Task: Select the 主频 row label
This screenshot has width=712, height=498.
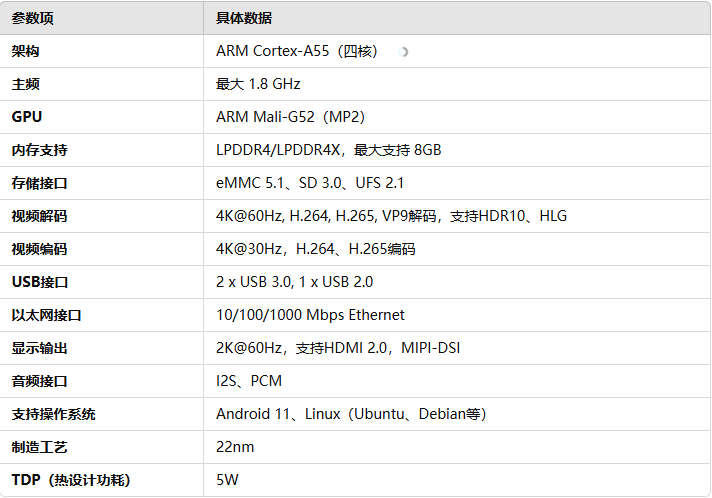Action: 25,84
